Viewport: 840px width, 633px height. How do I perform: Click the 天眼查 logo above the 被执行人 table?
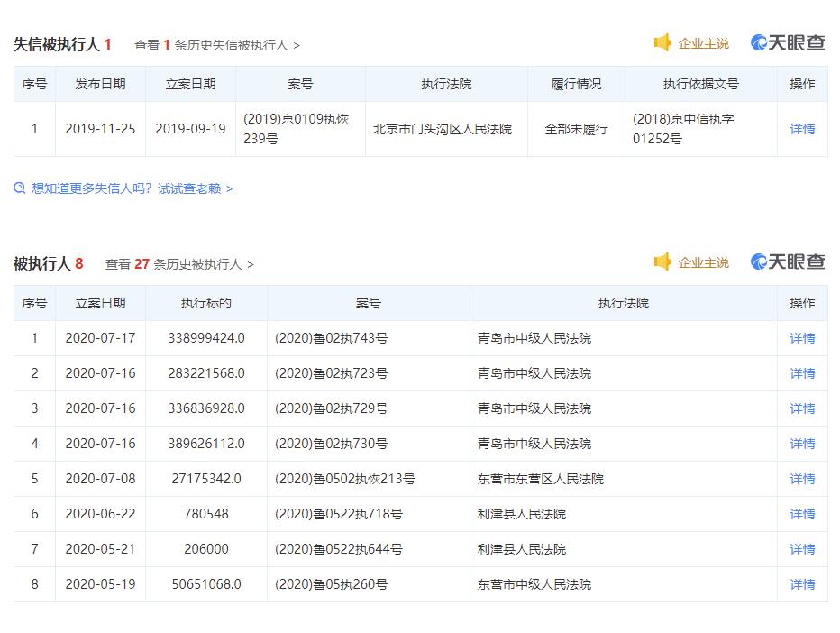pyautogui.click(x=788, y=262)
